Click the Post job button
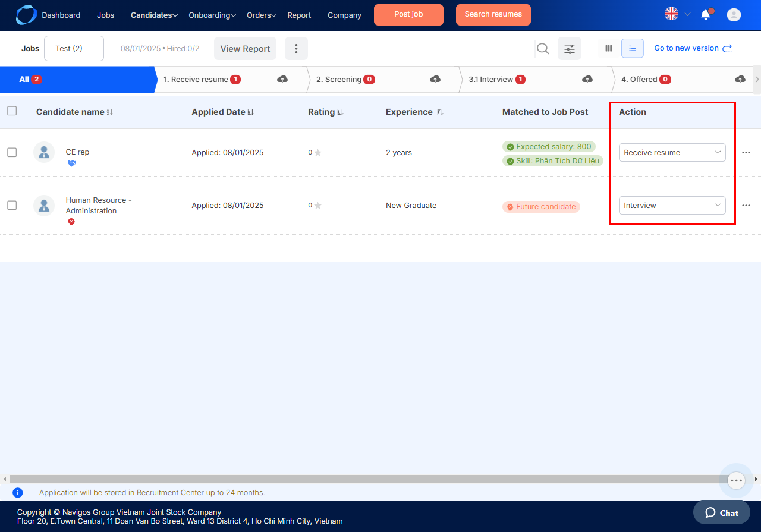761x532 pixels. (x=408, y=15)
